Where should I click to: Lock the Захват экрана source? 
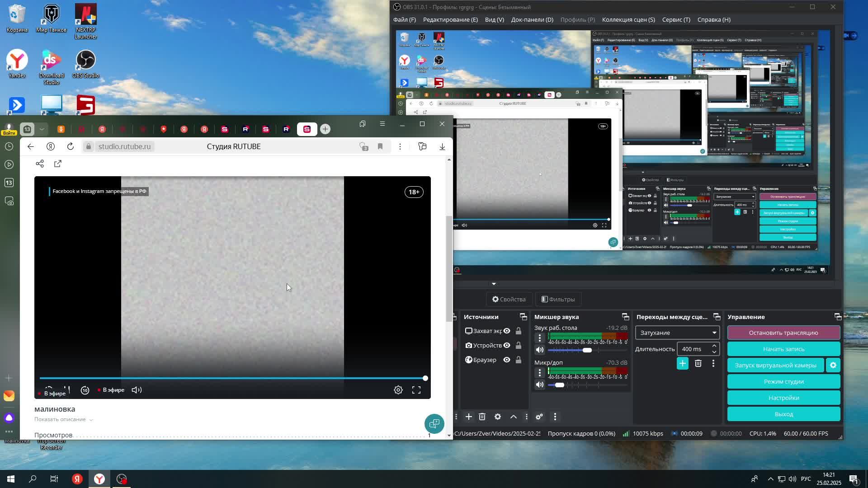[519, 331]
